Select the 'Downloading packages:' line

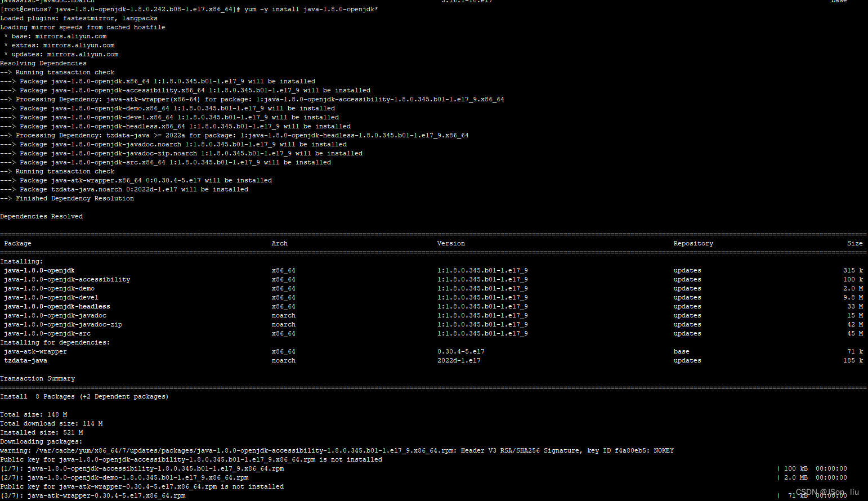(x=42, y=442)
